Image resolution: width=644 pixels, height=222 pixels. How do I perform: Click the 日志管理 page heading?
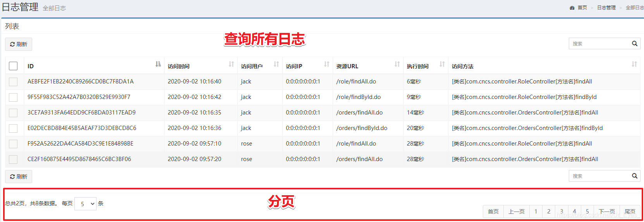[x=20, y=7]
